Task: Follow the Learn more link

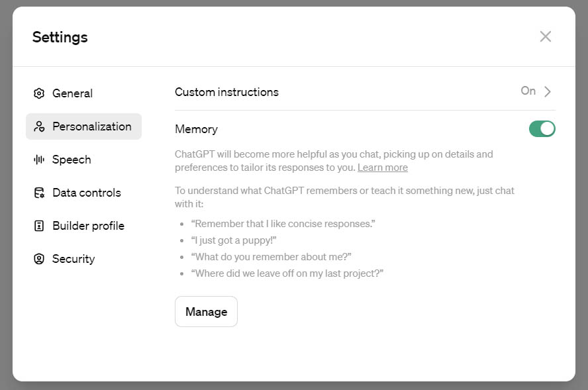Action: 382,168
